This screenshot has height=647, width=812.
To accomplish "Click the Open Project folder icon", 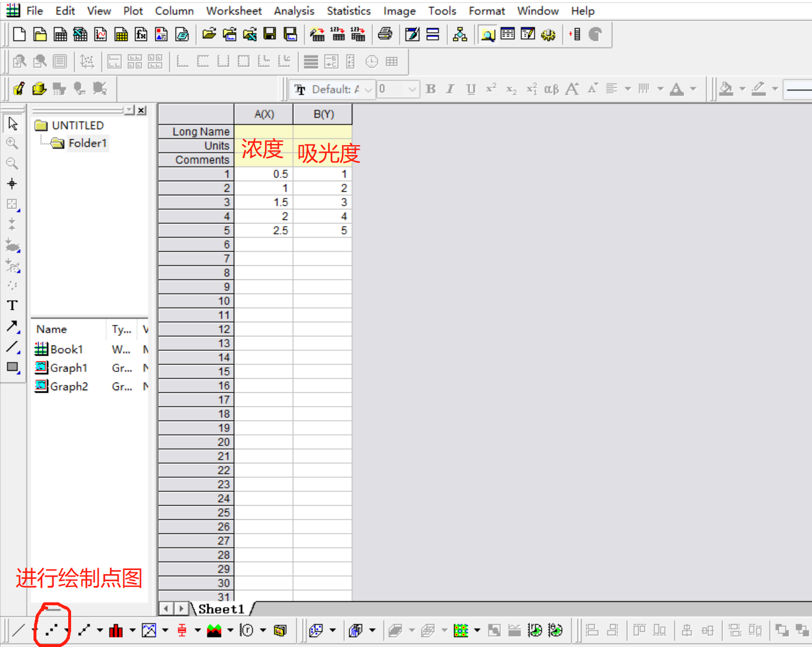I will click(209, 34).
